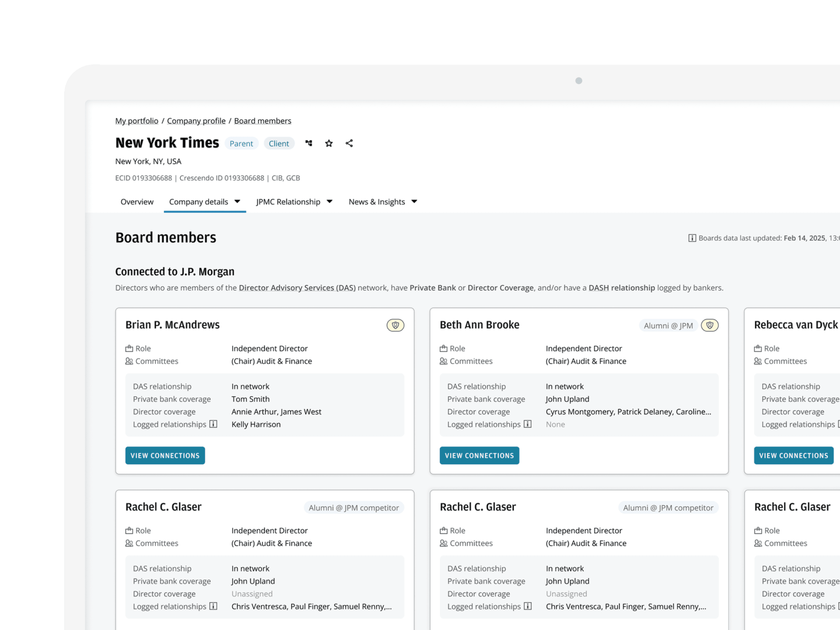The width and height of the screenshot is (840, 630).
Task: Click Crescendo ID 0193306688 text
Action: pos(222,178)
